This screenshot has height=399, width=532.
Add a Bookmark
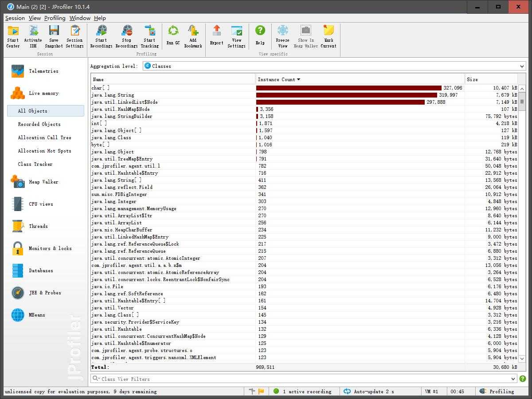(x=193, y=36)
